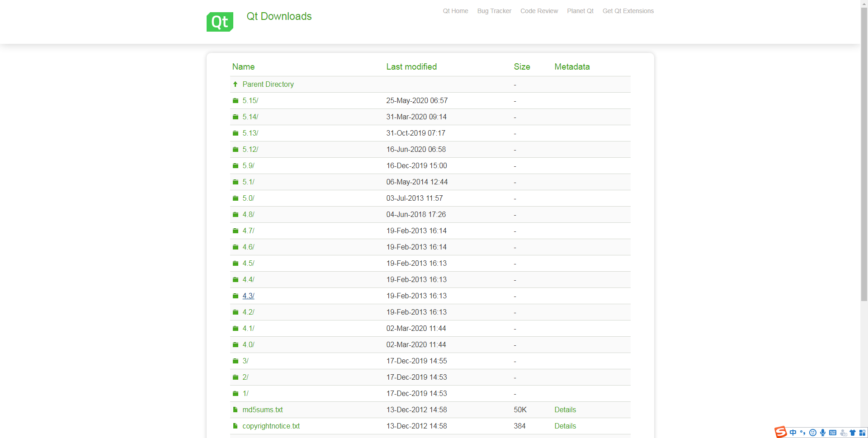Open Code Review in the top navigation
Image resolution: width=868 pixels, height=438 pixels.
tap(539, 11)
